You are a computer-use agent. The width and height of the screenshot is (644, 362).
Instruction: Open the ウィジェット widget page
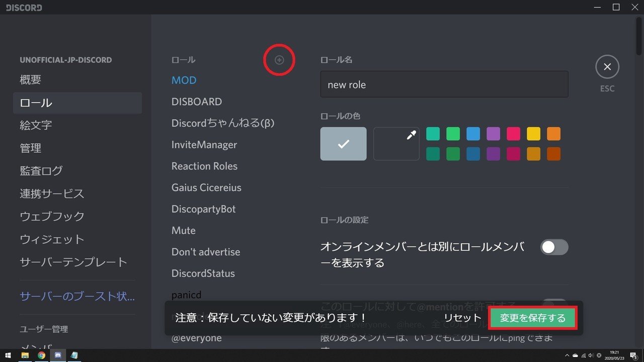pyautogui.click(x=78, y=239)
